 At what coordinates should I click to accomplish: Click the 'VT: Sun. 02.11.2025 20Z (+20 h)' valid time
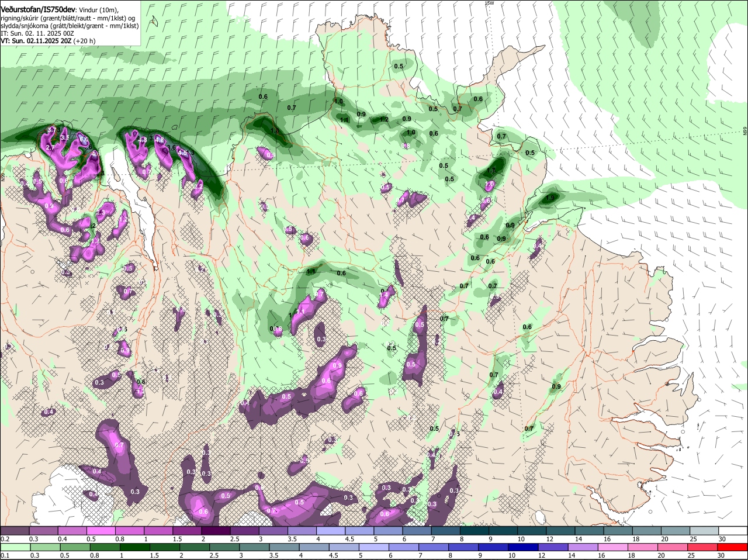(48, 41)
